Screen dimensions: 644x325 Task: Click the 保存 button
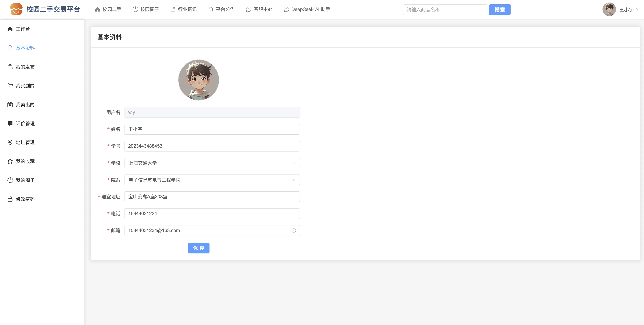coord(199,248)
